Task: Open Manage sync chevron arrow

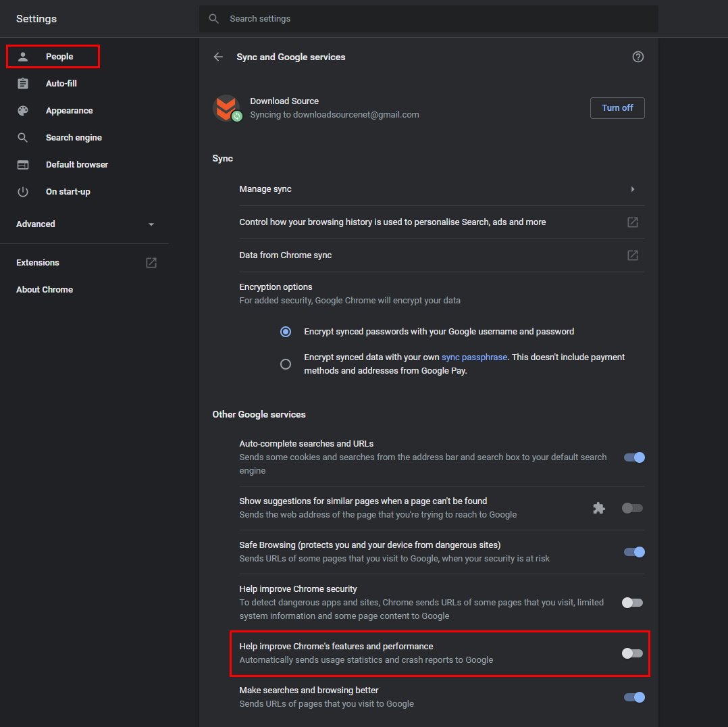Action: (x=632, y=189)
